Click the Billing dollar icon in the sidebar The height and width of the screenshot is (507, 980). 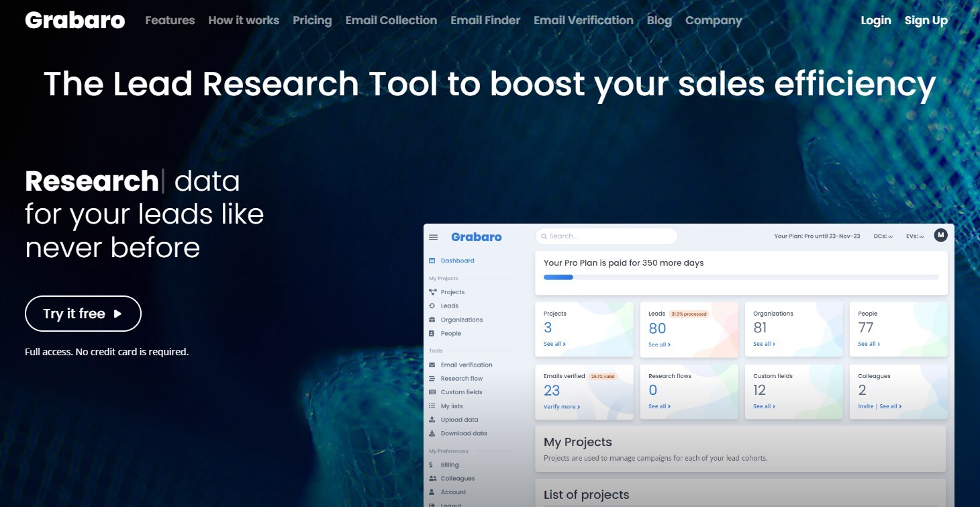coord(432,465)
